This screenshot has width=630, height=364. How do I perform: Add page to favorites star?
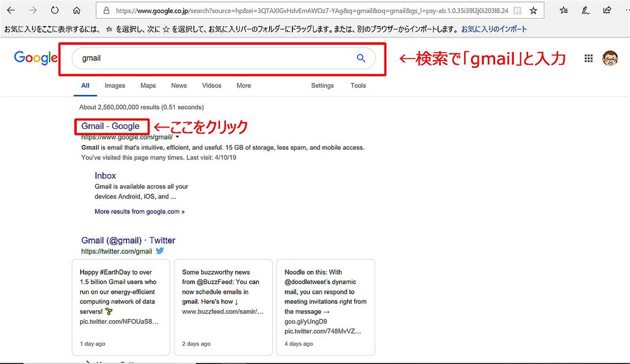point(533,11)
